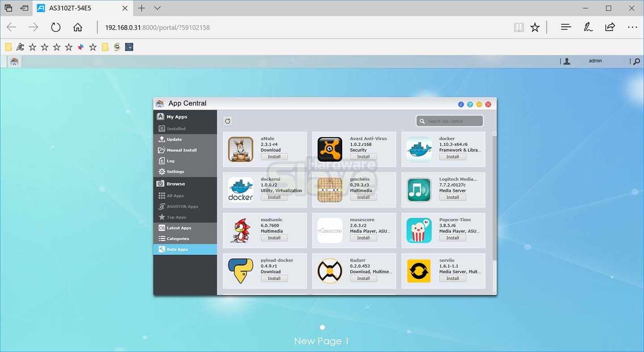Open the madsonic red hedgehog icon

click(241, 230)
